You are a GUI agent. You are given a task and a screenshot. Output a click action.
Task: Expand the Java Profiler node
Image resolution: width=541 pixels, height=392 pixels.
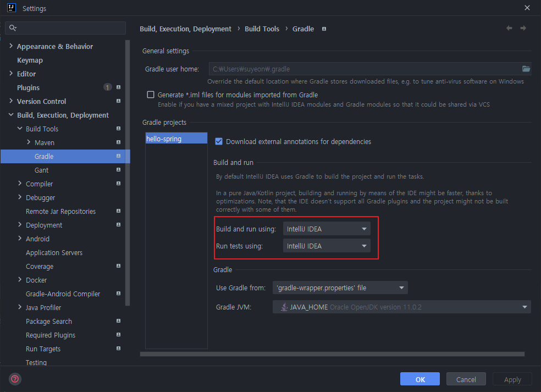point(20,307)
